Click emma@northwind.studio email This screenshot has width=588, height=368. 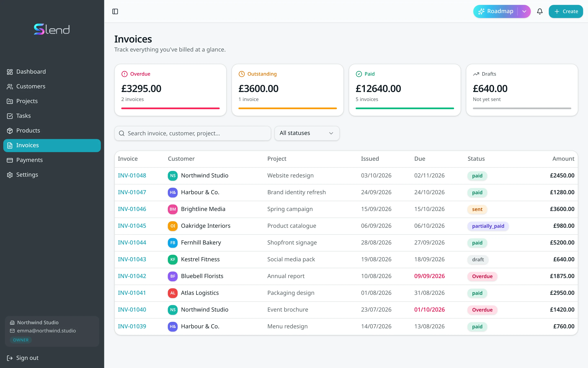pyautogui.click(x=46, y=331)
